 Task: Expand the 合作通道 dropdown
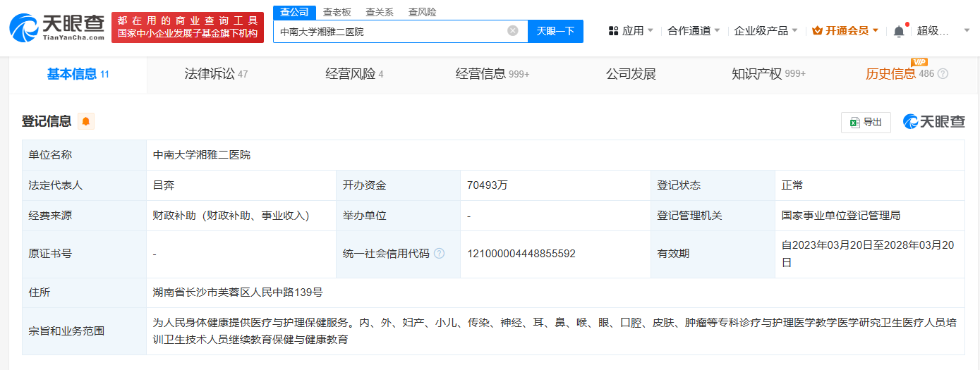point(694,31)
